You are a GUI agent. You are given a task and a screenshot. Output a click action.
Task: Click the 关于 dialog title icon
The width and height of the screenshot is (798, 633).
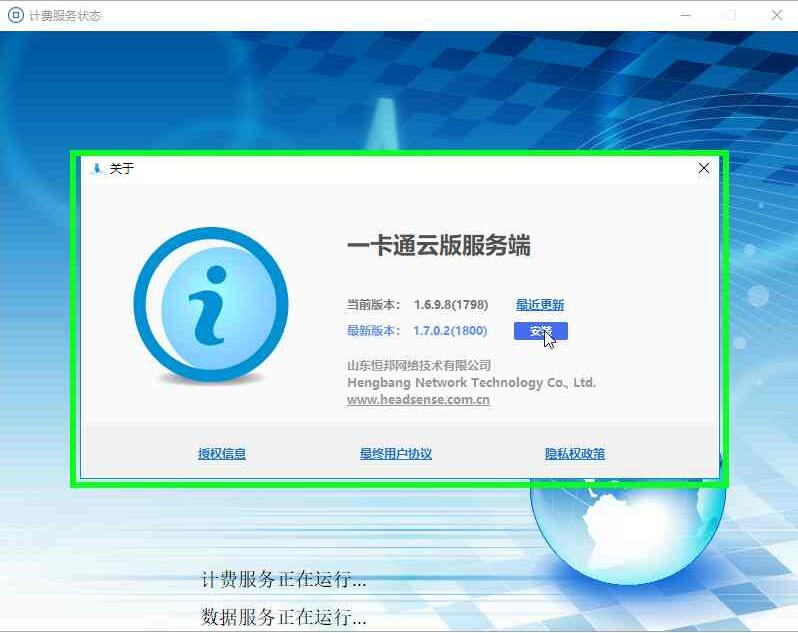tap(97, 168)
